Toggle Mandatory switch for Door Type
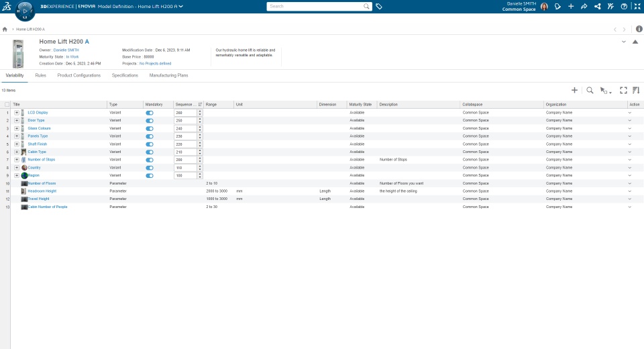The height and width of the screenshot is (349, 644). tap(150, 120)
